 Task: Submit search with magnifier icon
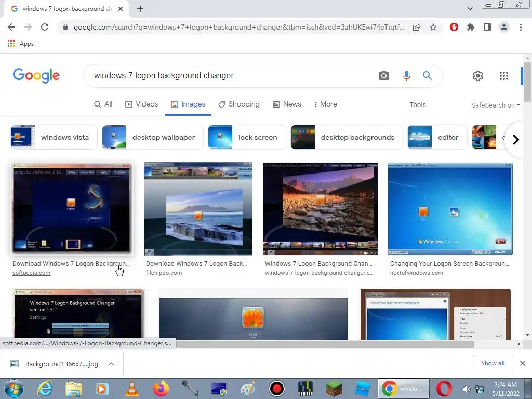pos(427,76)
